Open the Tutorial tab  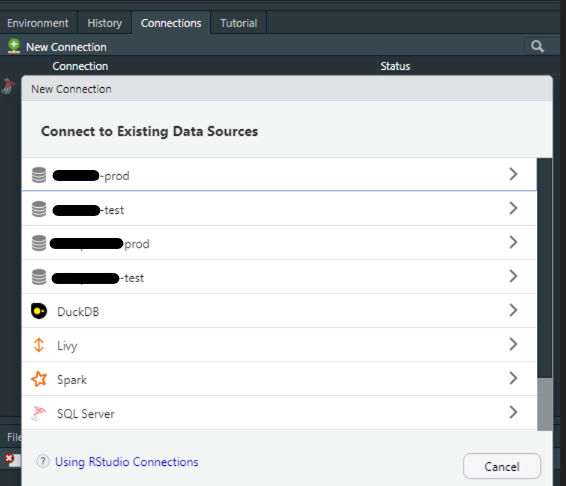point(239,23)
